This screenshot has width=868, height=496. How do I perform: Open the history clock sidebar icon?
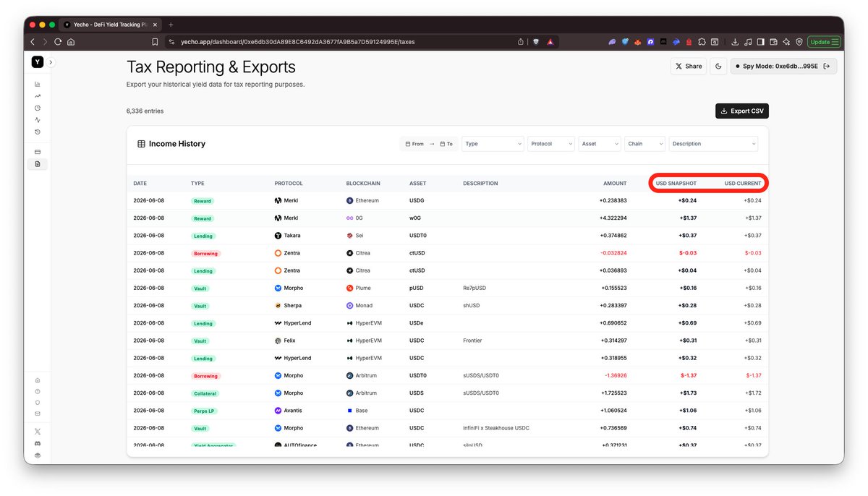[x=38, y=132]
